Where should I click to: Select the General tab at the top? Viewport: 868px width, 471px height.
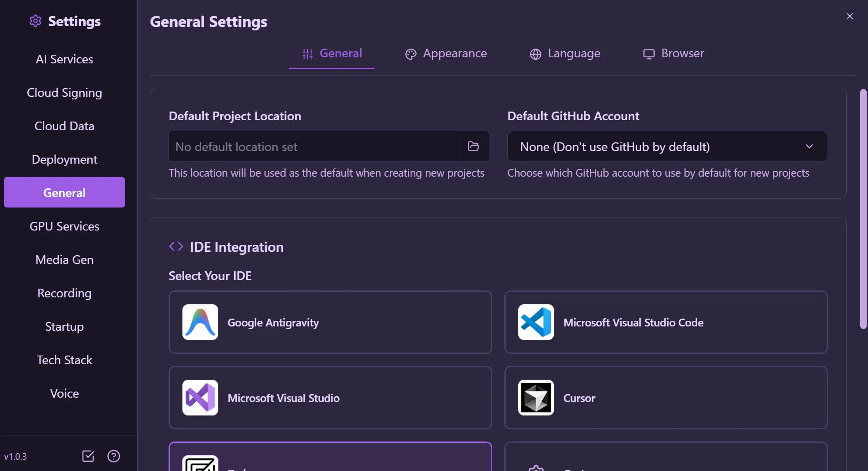332,53
